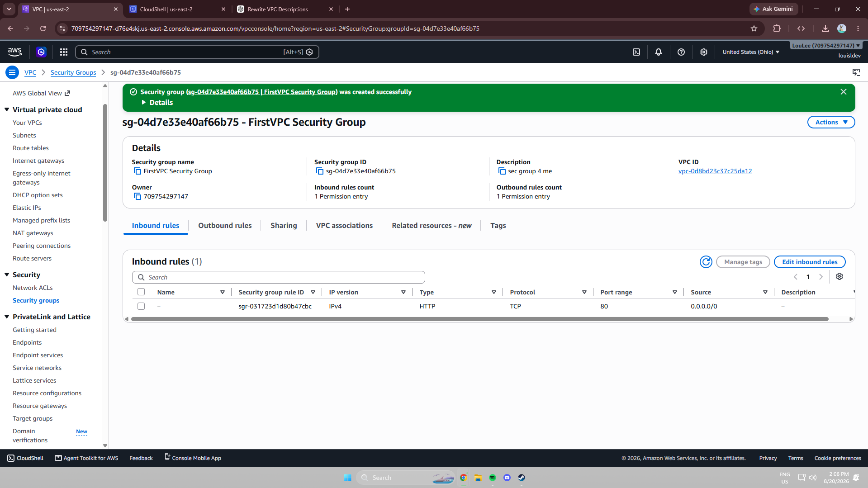Open File Explorer from the taskbar
This screenshot has width=868, height=488.
click(478, 478)
